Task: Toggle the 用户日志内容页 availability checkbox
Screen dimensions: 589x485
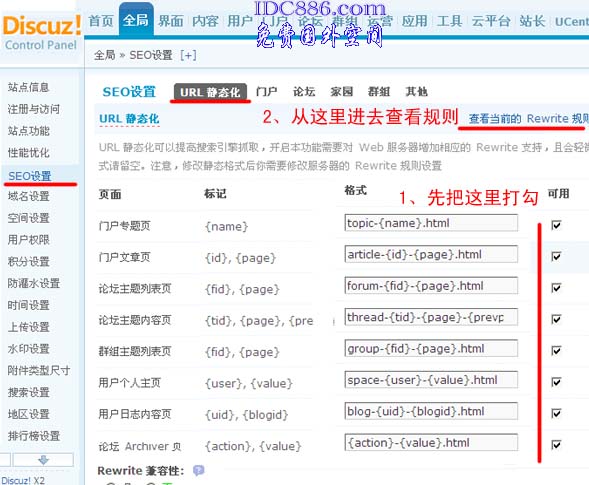Action: coord(556,413)
